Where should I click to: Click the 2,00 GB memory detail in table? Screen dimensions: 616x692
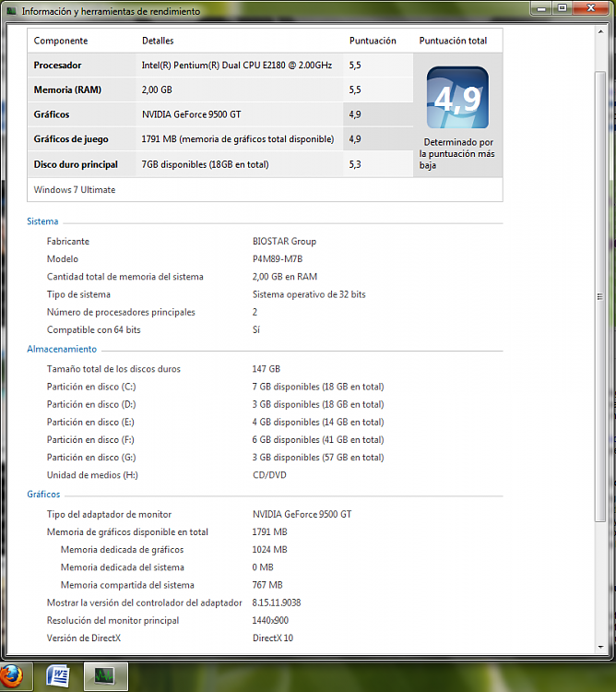pos(157,90)
